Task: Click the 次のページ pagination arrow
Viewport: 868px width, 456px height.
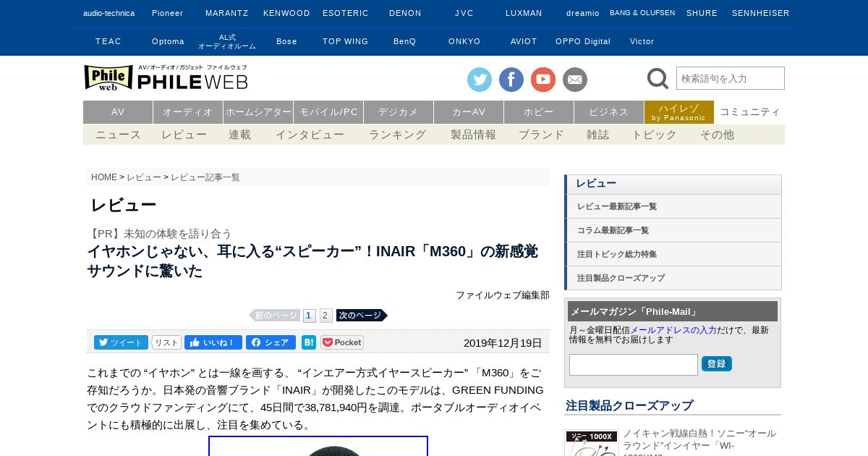Action: (x=362, y=316)
